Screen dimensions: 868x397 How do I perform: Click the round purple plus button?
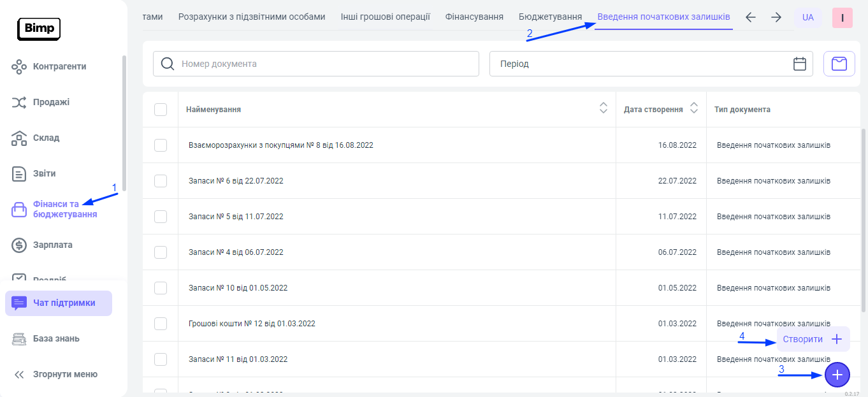[x=837, y=375]
